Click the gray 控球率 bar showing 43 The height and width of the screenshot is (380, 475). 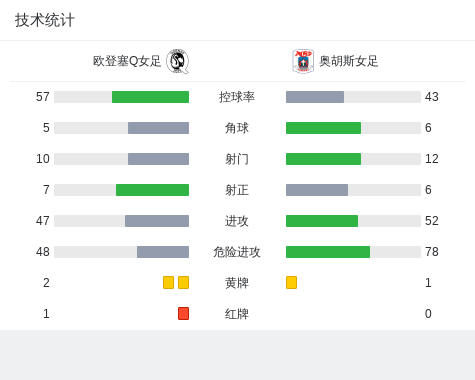coord(315,97)
